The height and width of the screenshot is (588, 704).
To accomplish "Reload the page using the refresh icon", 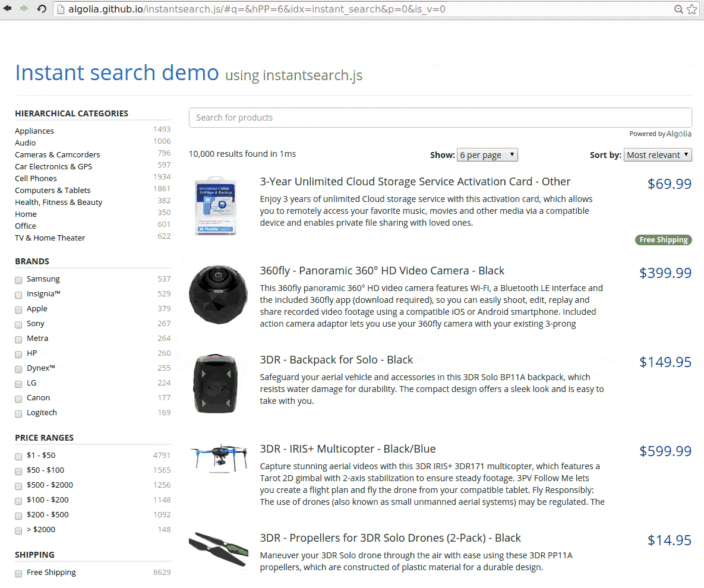I will (42, 8).
